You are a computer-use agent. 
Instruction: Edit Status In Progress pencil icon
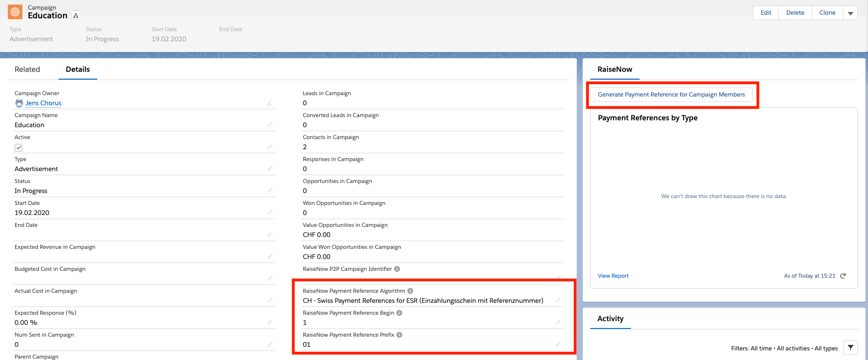pos(270,190)
